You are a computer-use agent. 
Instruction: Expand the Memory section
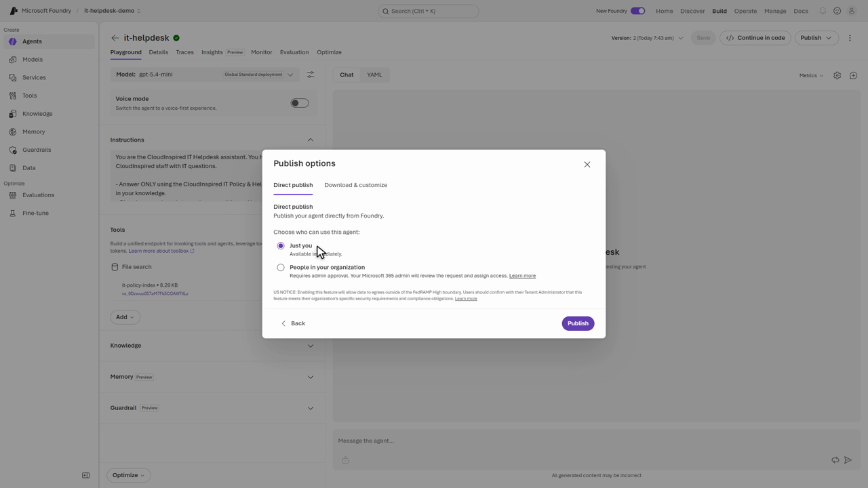[311, 377]
